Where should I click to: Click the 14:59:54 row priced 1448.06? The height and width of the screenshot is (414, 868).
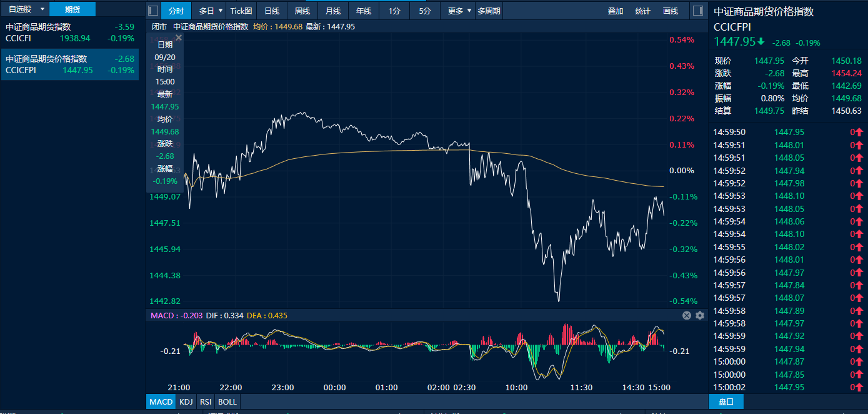tap(789, 221)
